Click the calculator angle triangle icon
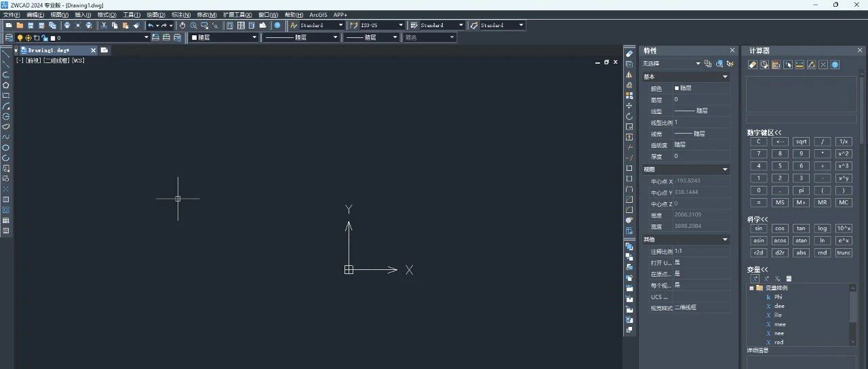The width and height of the screenshot is (868, 369). tap(811, 64)
